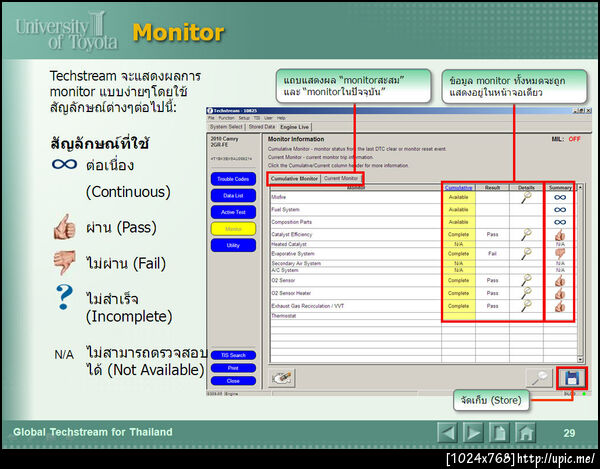Image resolution: width=600 pixels, height=469 pixels.
Task: Open the Stored Data tab
Action: [262, 127]
